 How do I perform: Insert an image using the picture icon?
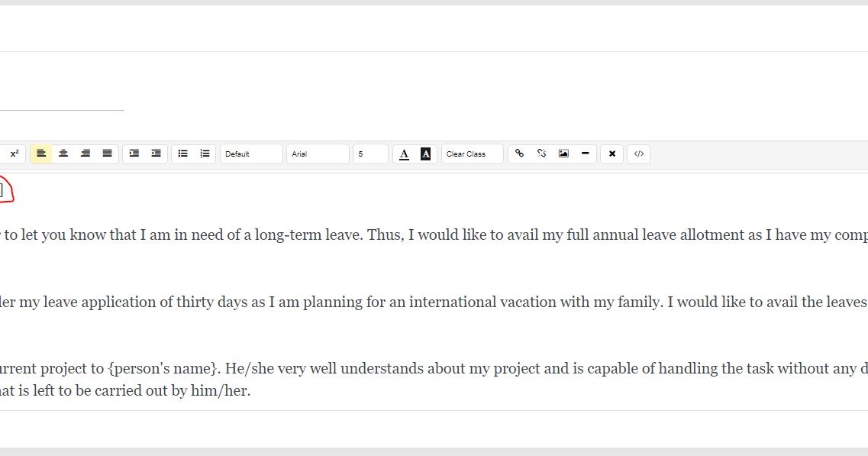[563, 154]
